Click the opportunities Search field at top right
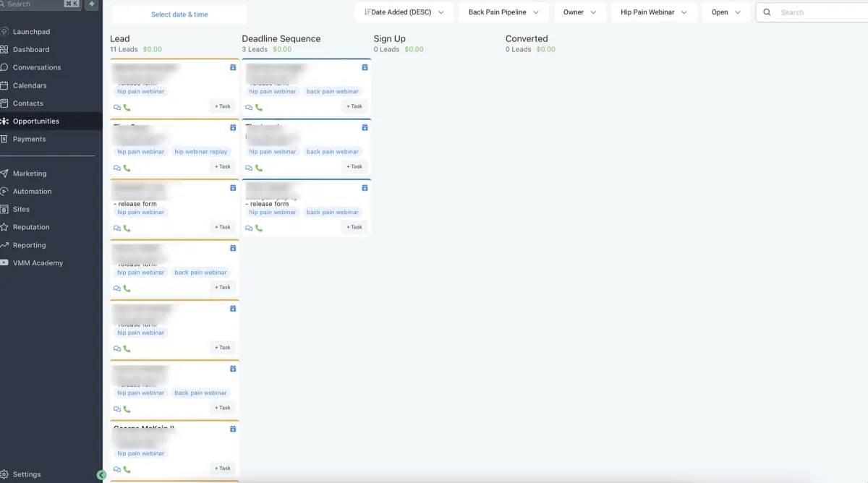This screenshot has width=868, height=483. pos(812,12)
